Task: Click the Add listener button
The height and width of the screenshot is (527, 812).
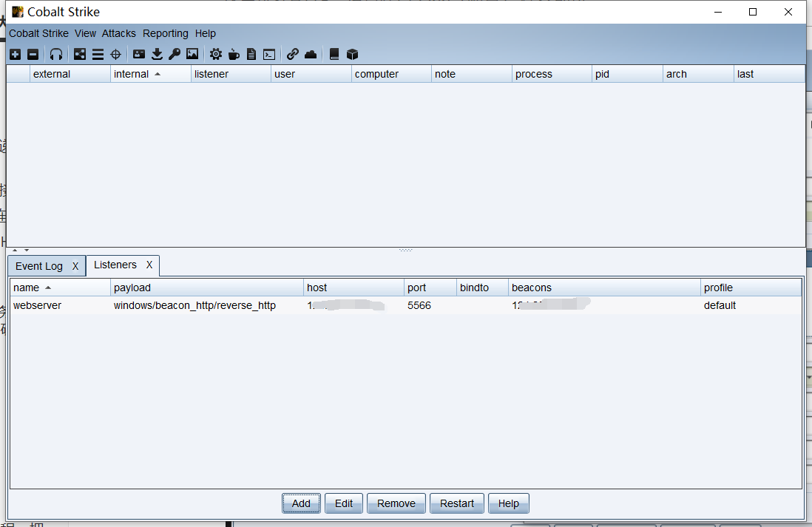Action: 301,503
